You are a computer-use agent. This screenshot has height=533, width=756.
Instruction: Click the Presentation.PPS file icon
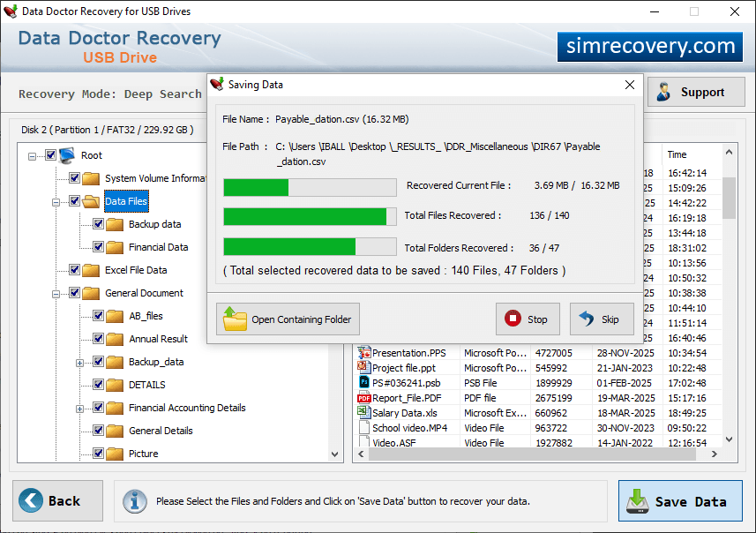[364, 353]
